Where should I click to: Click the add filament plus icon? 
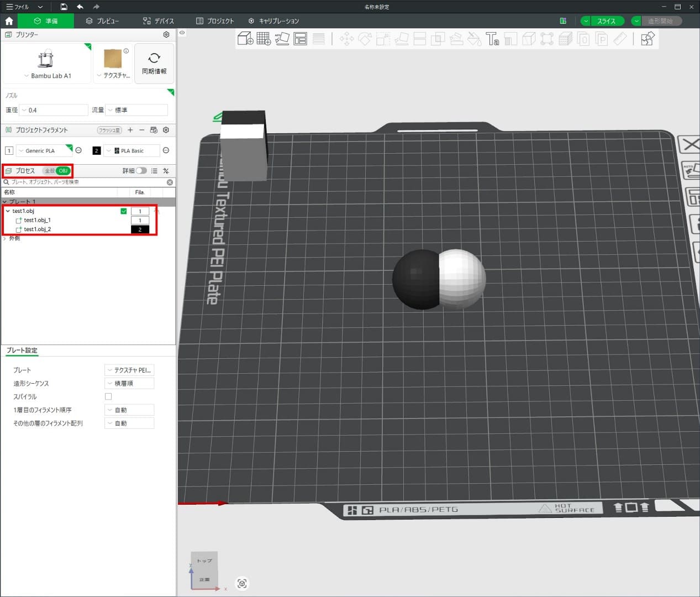pyautogui.click(x=130, y=130)
